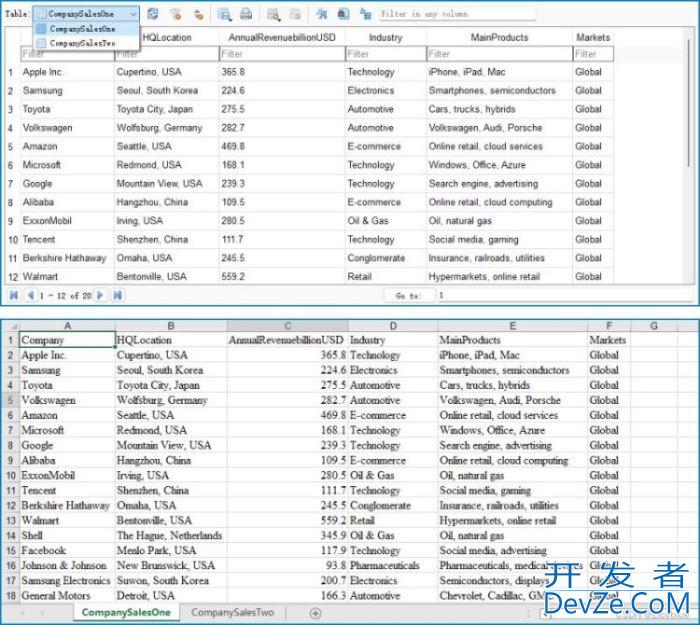
Task: Select 'Detroit, USA' in the spreadsheet
Action: tap(171, 596)
